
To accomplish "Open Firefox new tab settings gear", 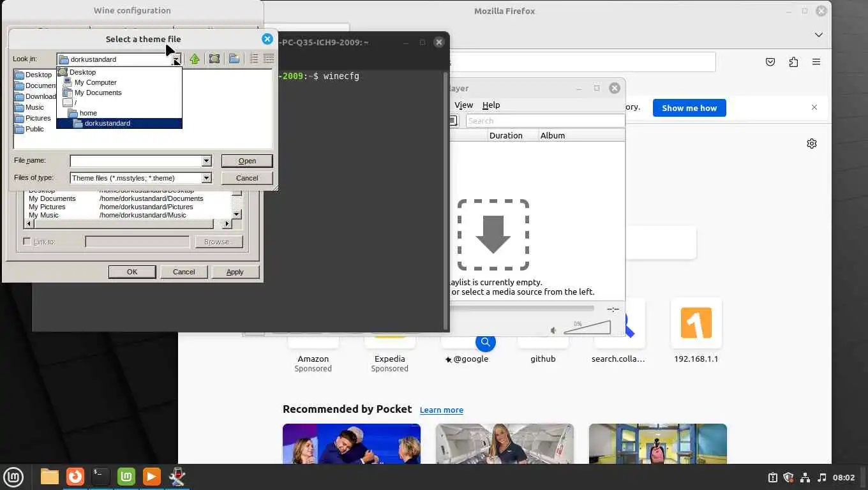I will pos(812,144).
